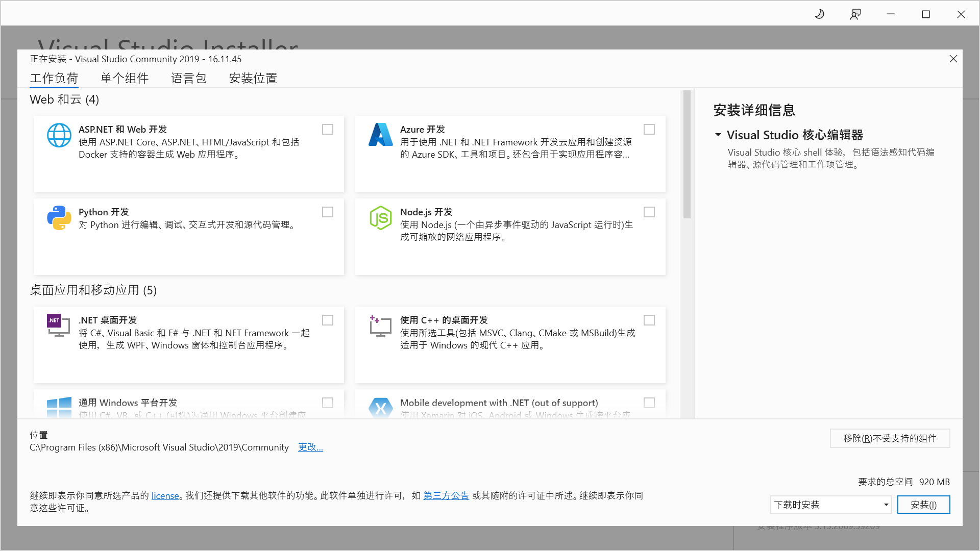
Task: Click the C++ desktop development monitor icon
Action: point(380,326)
